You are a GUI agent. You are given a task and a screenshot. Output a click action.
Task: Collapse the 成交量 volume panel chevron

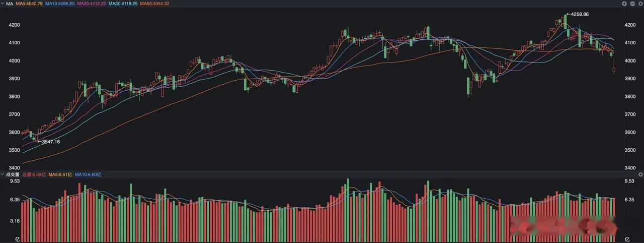click(3, 174)
